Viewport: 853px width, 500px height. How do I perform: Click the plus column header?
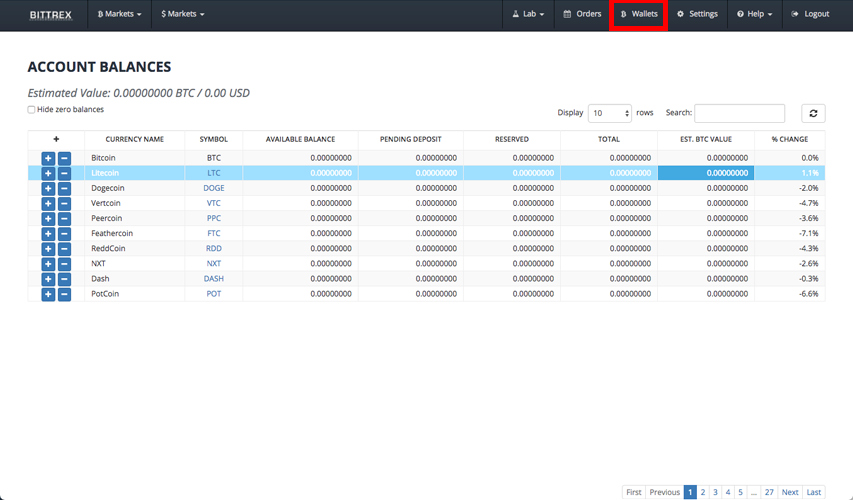[x=56, y=140]
